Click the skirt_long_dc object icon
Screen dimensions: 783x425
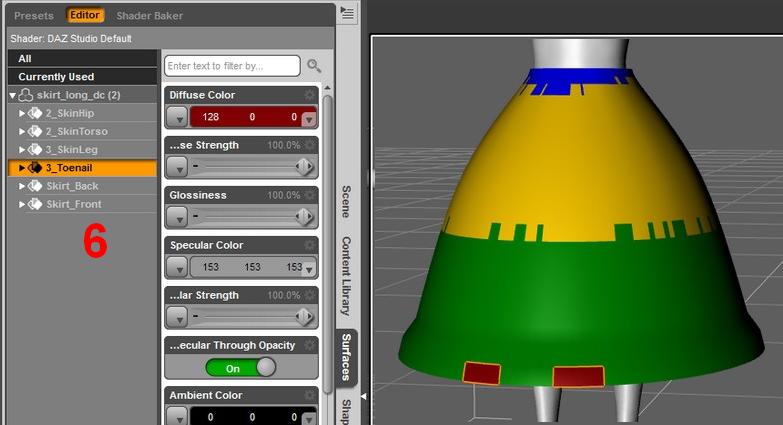(x=25, y=95)
